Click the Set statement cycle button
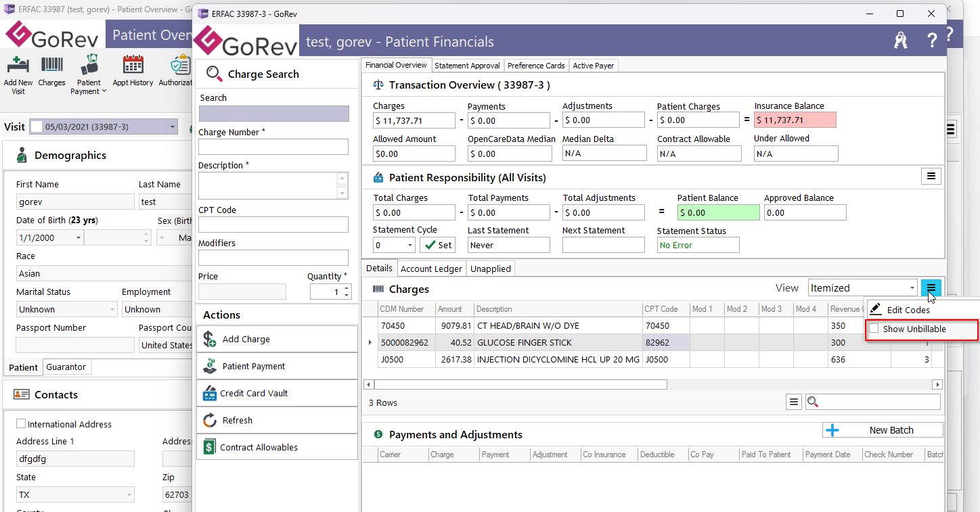This screenshot has width=980, height=512. 437,245
